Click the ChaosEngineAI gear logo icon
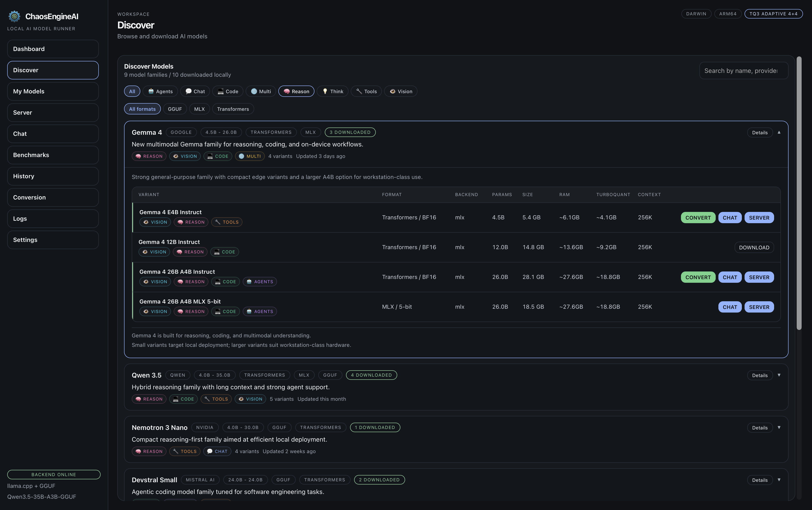This screenshot has height=510, width=812. [x=14, y=16]
